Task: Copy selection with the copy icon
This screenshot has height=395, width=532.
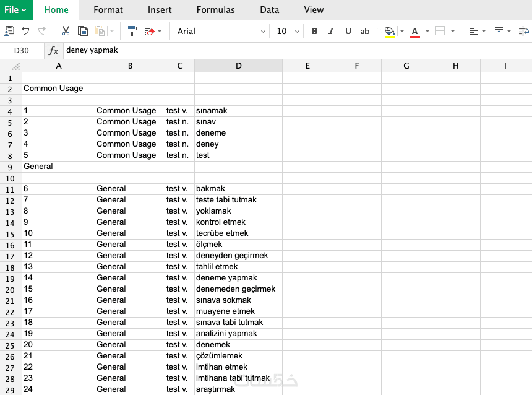Action: pos(83,31)
